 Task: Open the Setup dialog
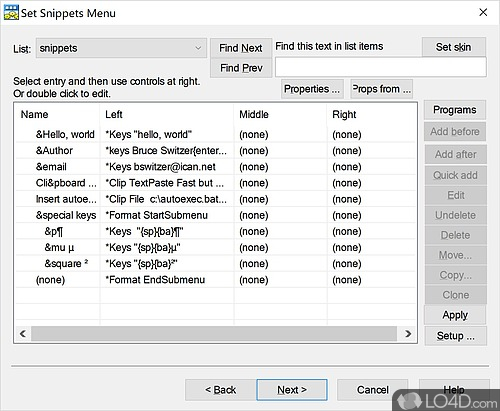455,336
